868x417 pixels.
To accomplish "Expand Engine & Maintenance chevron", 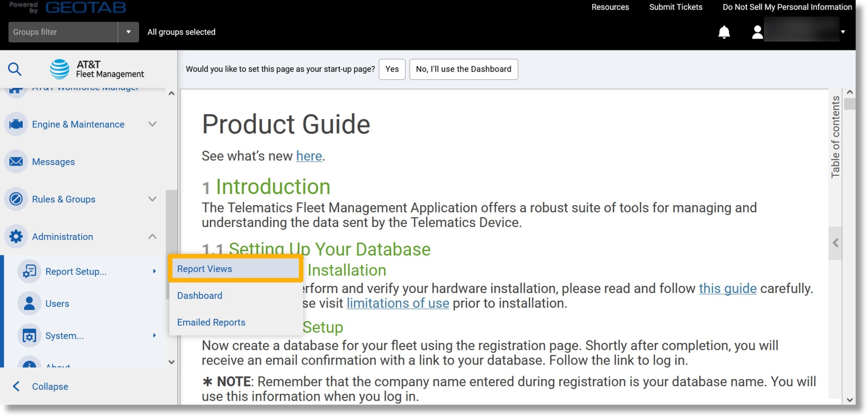I will tap(153, 124).
